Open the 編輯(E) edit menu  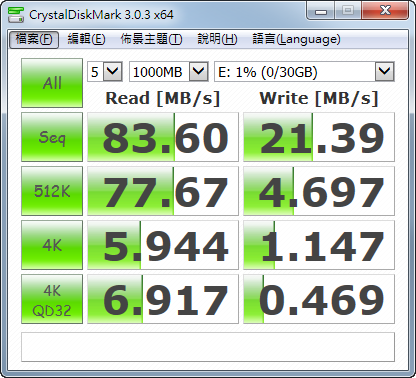[x=86, y=39]
